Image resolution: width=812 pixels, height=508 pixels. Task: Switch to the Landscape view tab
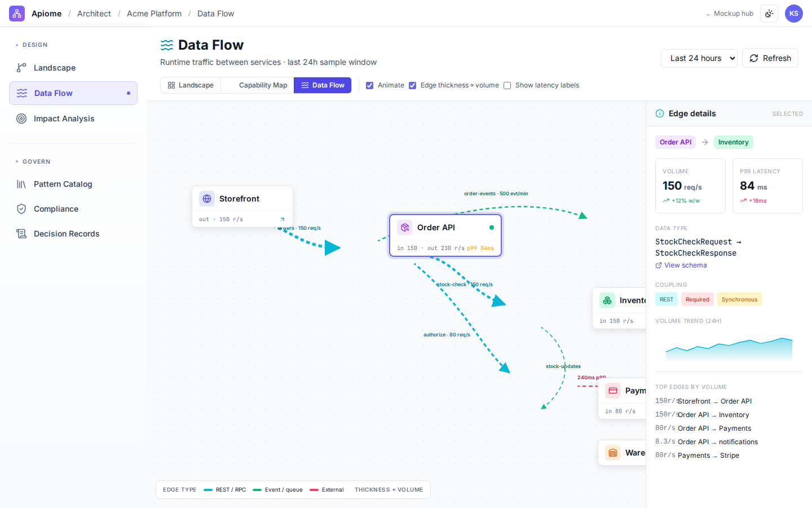(x=191, y=85)
